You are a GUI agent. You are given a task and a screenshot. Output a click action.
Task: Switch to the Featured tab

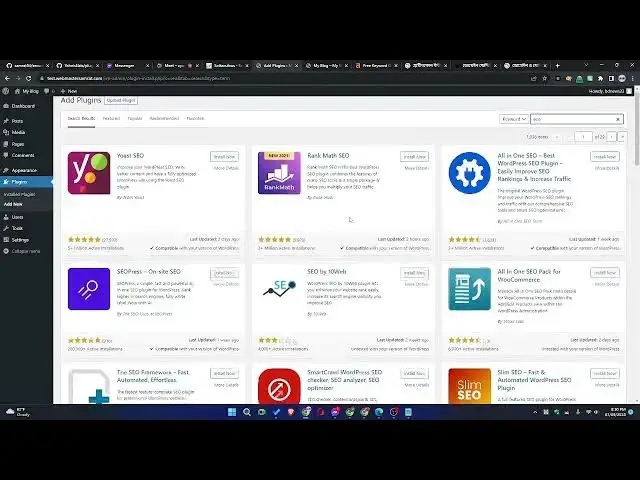[x=111, y=118]
